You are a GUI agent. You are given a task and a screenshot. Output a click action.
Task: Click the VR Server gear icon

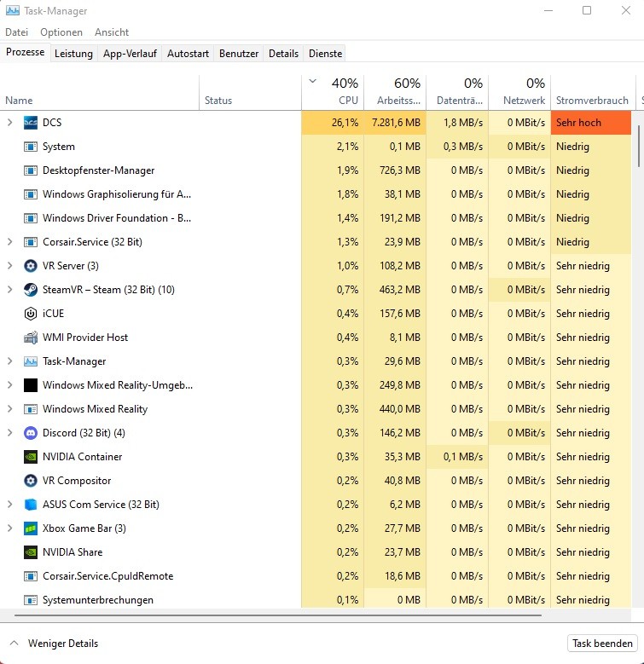click(31, 266)
